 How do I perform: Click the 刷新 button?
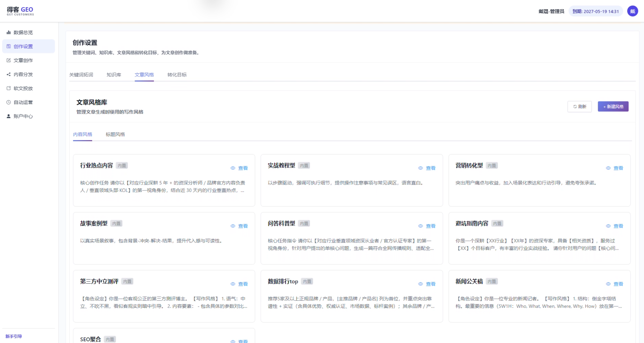579,107
